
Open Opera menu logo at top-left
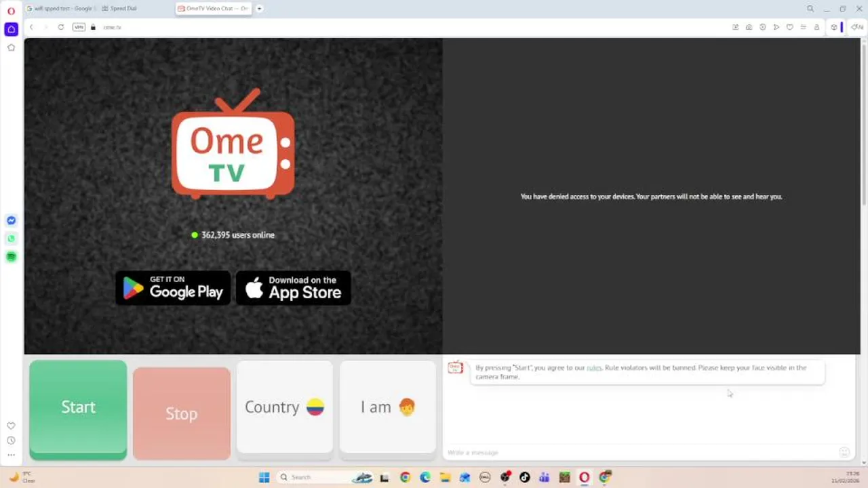11,11
